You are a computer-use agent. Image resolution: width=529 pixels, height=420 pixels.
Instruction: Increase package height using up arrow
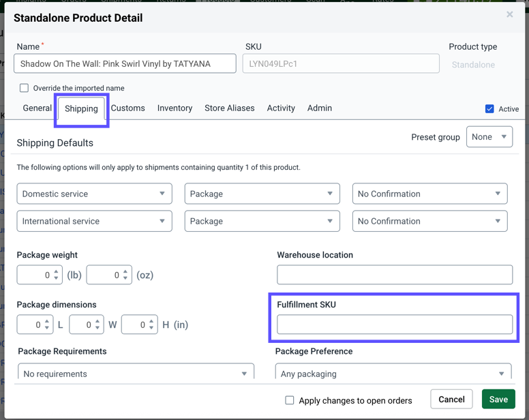(x=151, y=321)
